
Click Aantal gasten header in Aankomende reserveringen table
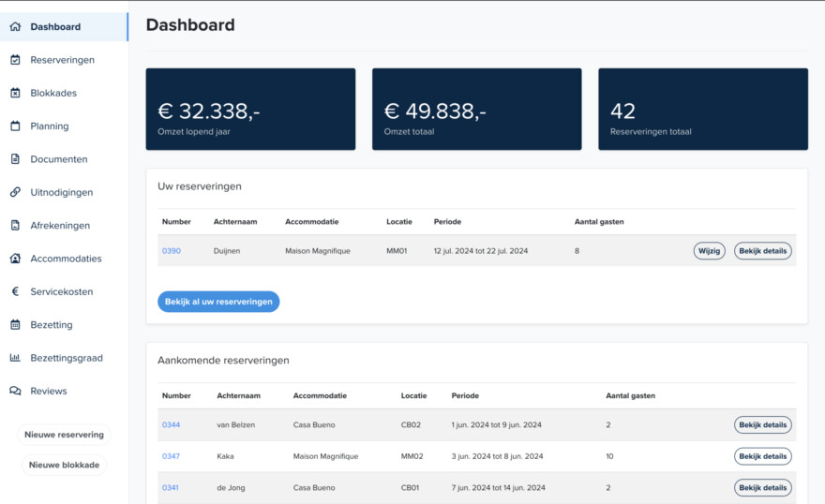[x=630, y=395]
